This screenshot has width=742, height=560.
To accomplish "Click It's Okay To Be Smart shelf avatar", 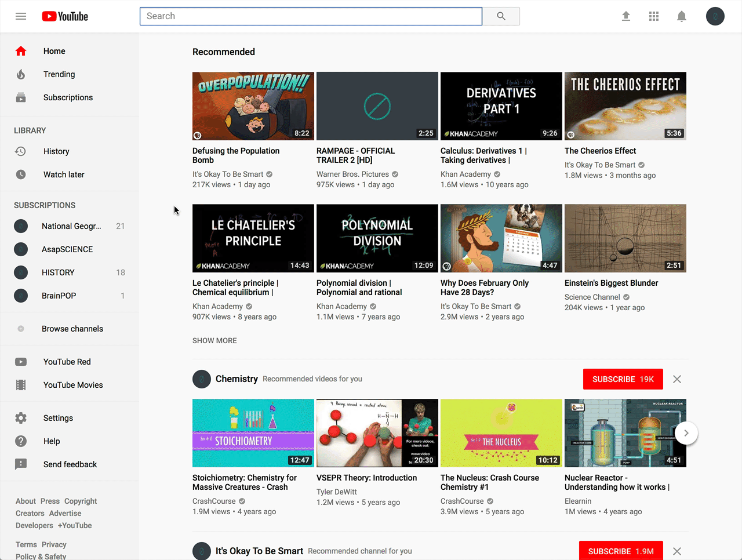I will (x=202, y=551).
